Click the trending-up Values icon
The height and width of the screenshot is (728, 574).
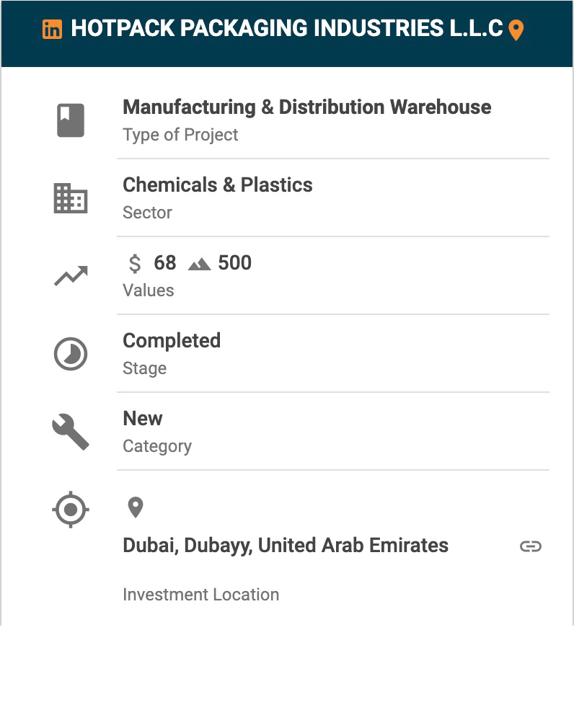coord(71,276)
